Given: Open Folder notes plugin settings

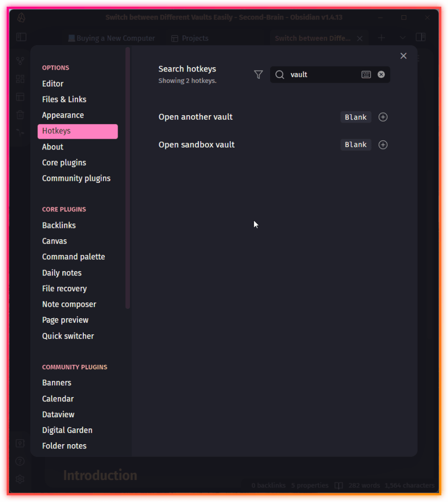Looking at the screenshot, I should tap(64, 446).
